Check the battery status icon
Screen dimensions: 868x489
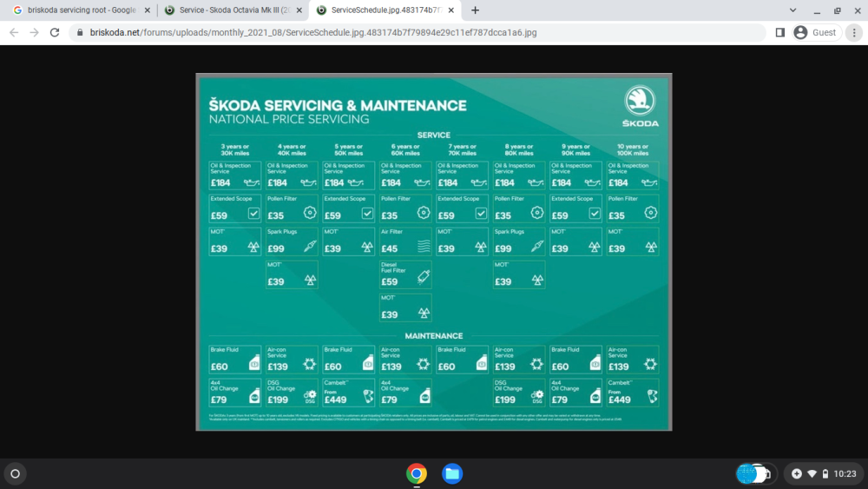click(x=825, y=473)
